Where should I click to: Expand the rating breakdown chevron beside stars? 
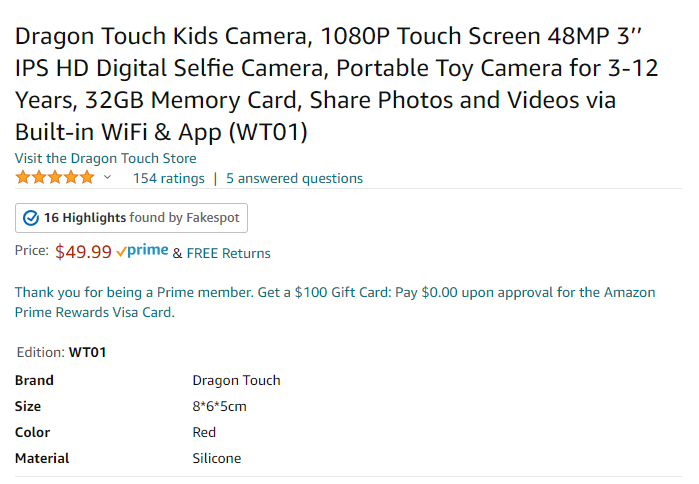tap(107, 177)
